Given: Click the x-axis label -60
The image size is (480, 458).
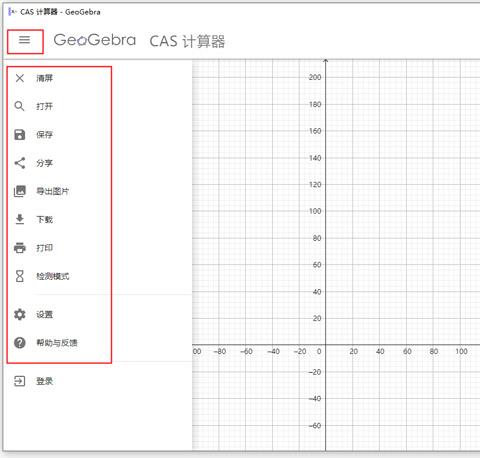Looking at the screenshot, I should 246,351.
